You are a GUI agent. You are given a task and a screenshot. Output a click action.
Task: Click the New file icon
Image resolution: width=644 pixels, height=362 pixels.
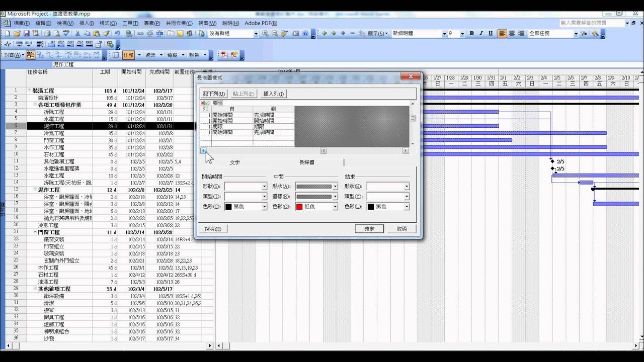8,33
